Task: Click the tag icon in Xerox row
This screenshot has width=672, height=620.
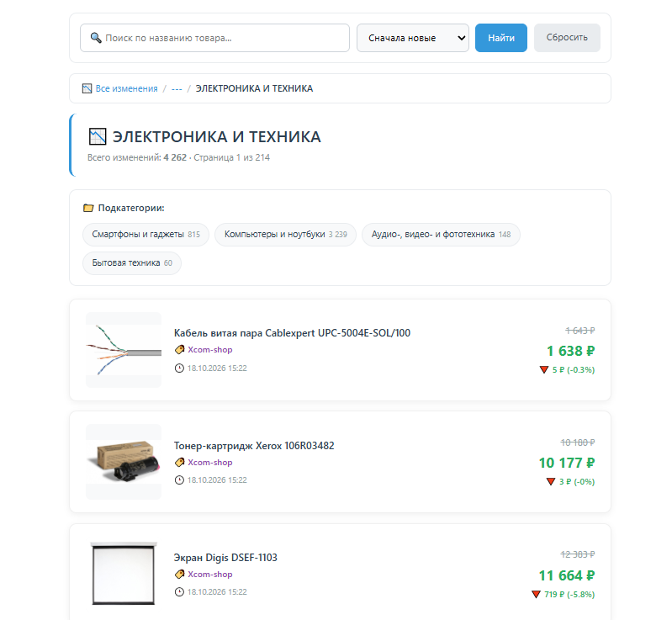Action: pyautogui.click(x=180, y=462)
